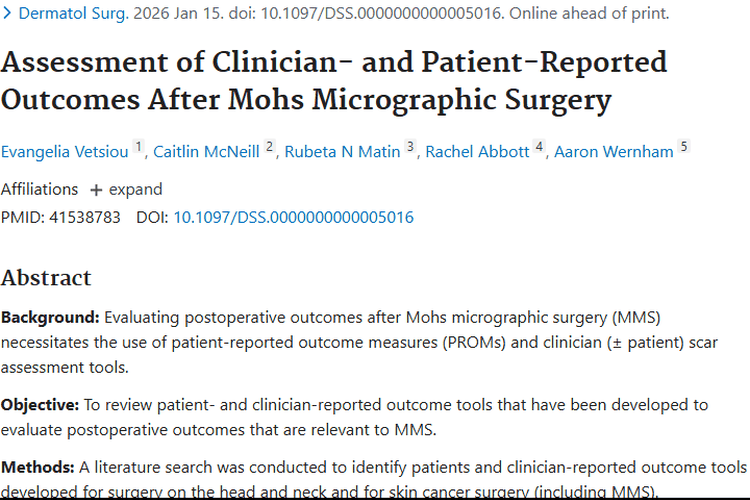Click the Abstract section heading
The width and height of the screenshot is (750, 500).
click(x=46, y=277)
